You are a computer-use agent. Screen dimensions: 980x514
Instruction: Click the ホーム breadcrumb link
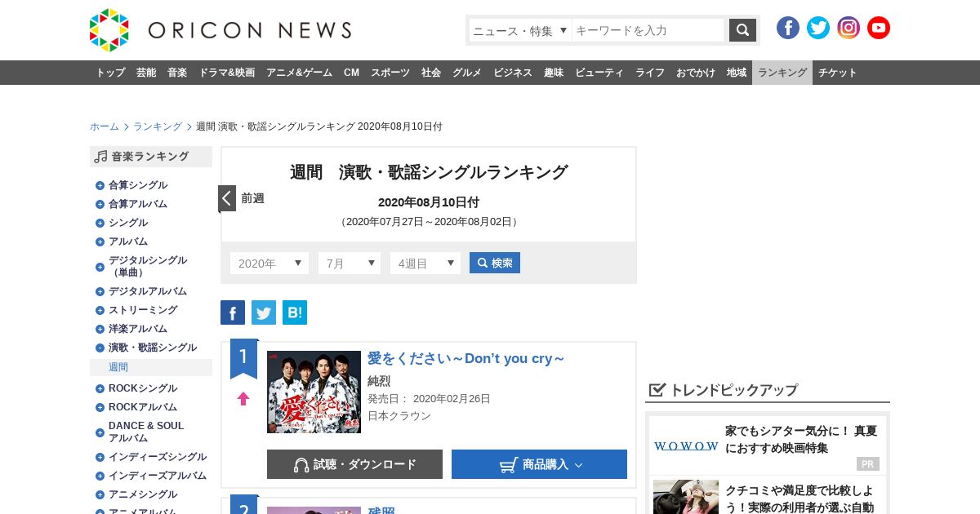point(105,126)
